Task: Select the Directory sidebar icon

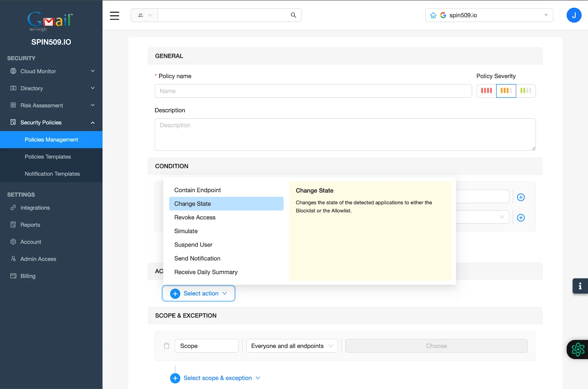Action: pyautogui.click(x=13, y=88)
